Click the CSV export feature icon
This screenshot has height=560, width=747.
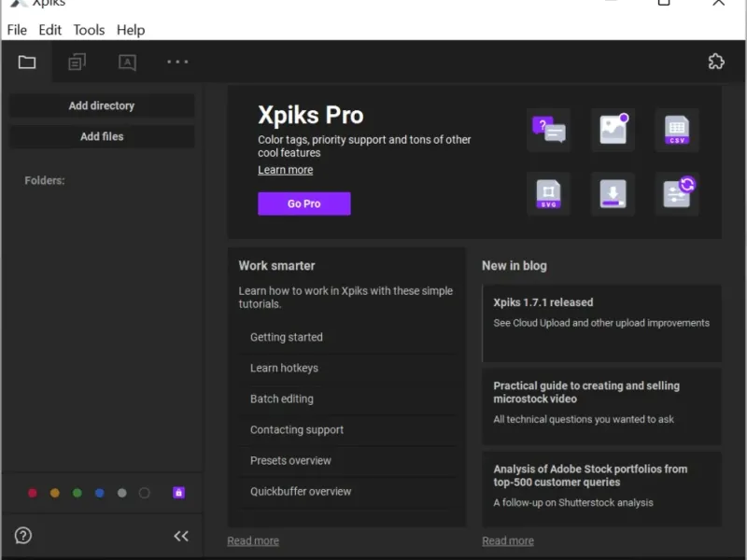point(676,130)
